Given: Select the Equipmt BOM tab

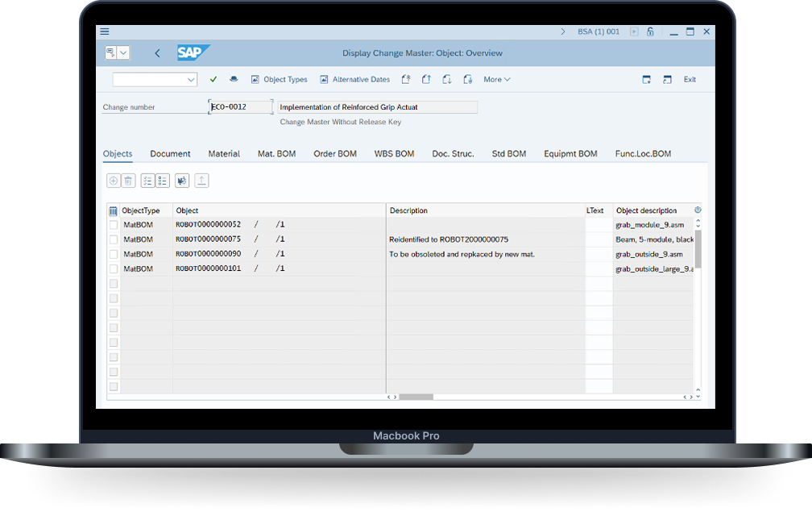Looking at the screenshot, I should click(x=570, y=154).
